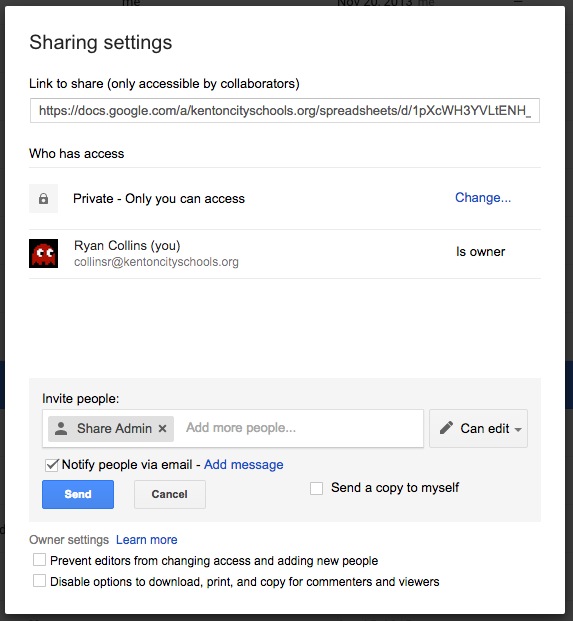Remove Share Admin chip with the x

pos(162,429)
